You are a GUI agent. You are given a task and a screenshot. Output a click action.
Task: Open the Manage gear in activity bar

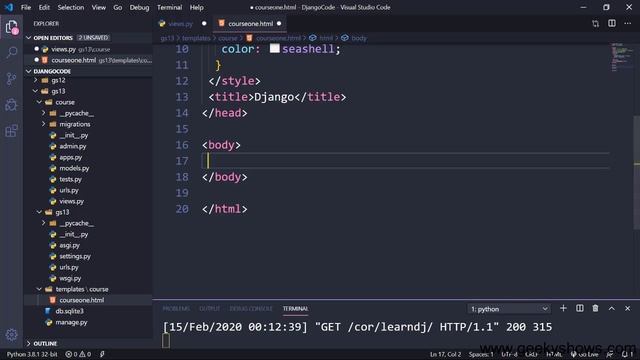click(x=11, y=335)
